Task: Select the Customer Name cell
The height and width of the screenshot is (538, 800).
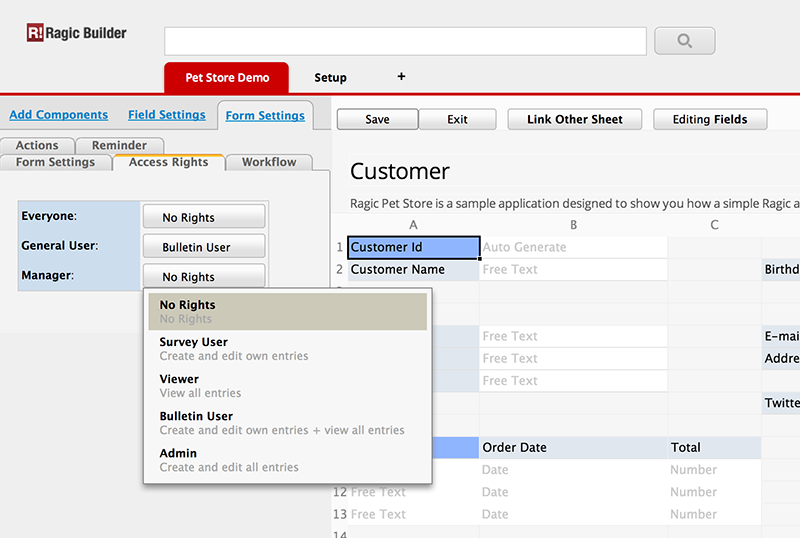Action: pyautogui.click(x=414, y=270)
